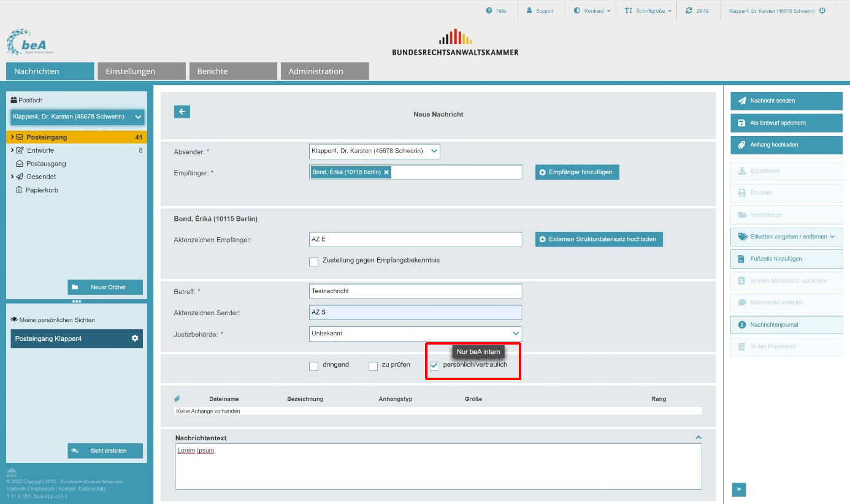Click Als Entwurf speichern button
This screenshot has height=504, width=850.
786,123
